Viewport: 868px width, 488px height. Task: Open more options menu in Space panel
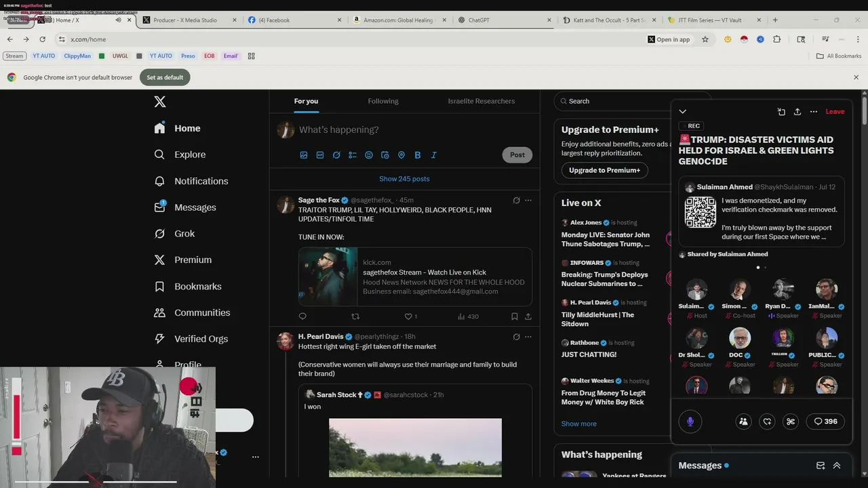pyautogui.click(x=814, y=112)
